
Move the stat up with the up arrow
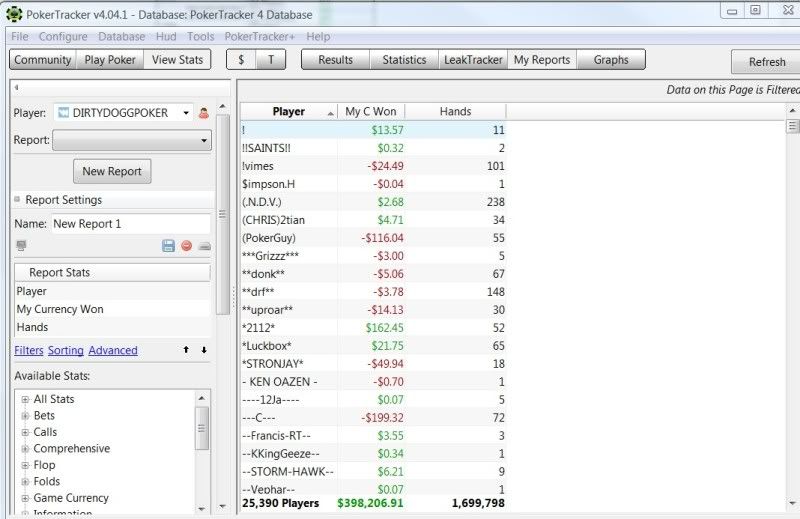pos(186,350)
